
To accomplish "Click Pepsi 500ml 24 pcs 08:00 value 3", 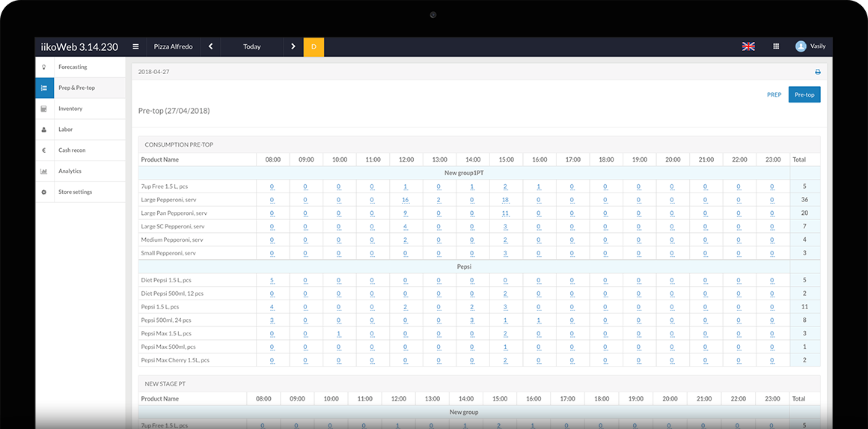I will pos(272,320).
